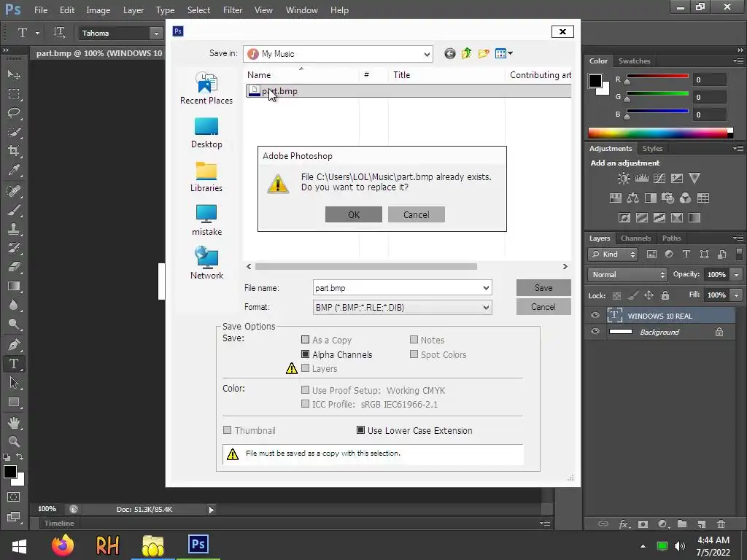
Task: Select the Blur tool
Action: (14, 306)
